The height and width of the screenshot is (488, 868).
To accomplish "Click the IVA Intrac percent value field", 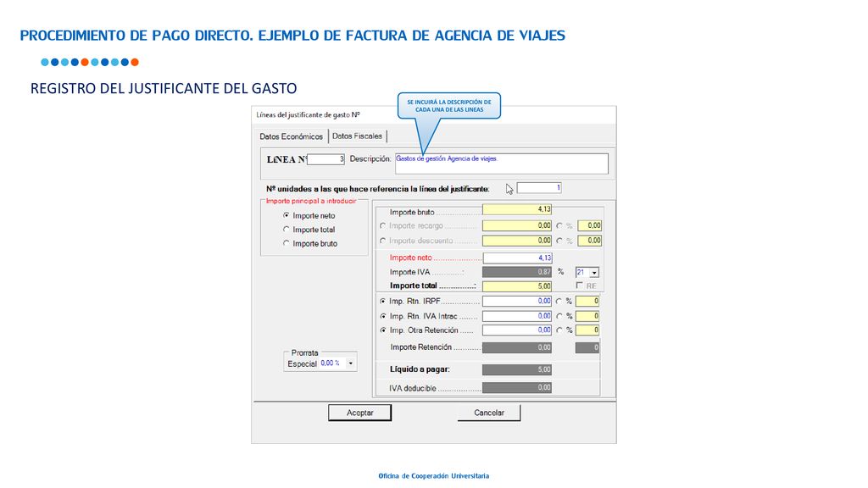I will pos(587,316).
